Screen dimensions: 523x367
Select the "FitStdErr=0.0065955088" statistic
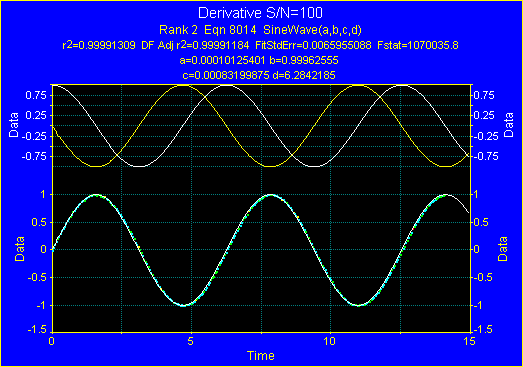pyautogui.click(x=313, y=45)
